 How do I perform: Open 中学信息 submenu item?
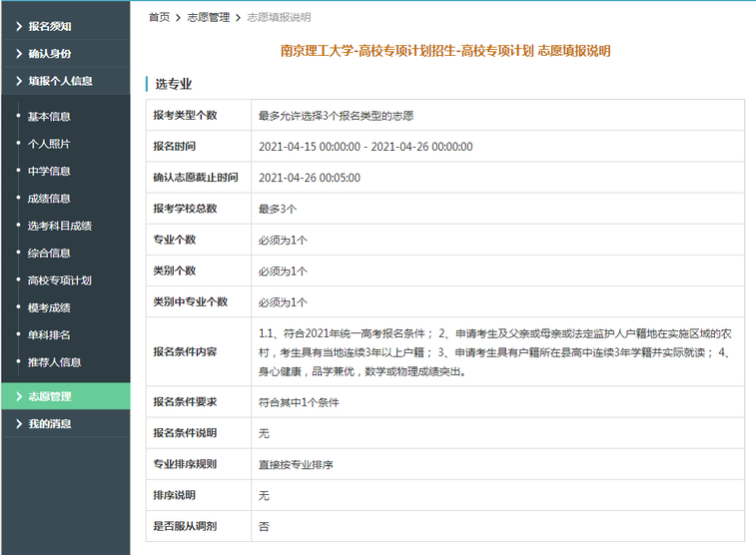(49, 171)
